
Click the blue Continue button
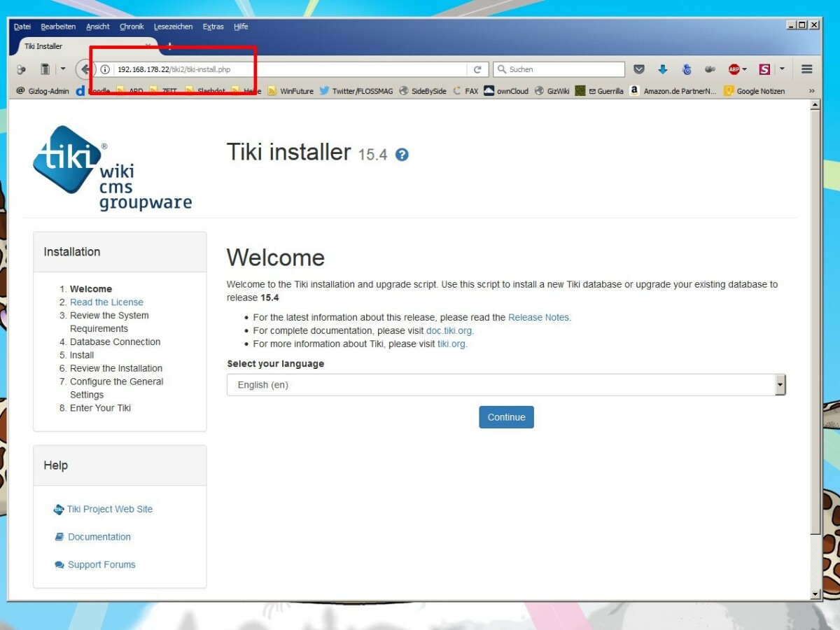pos(506,417)
